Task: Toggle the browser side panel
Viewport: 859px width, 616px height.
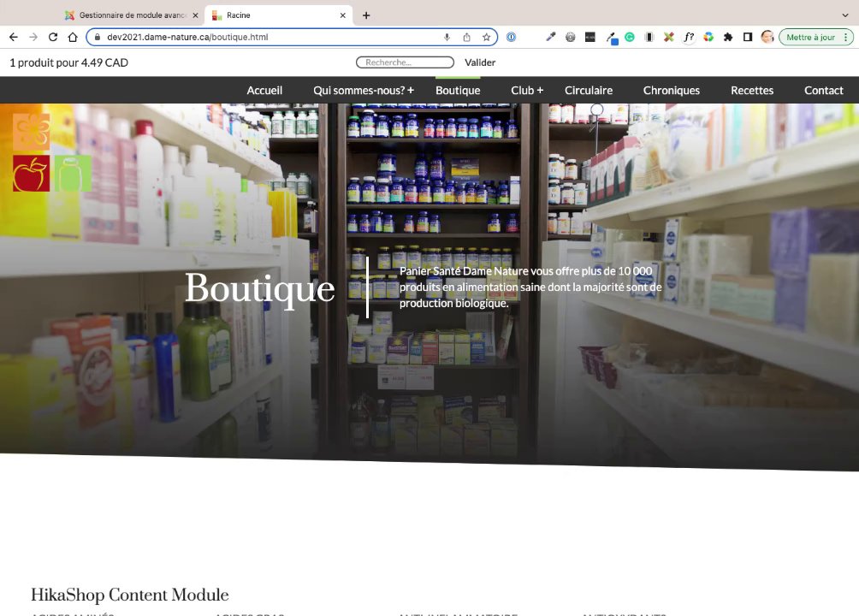Action: [x=748, y=38]
